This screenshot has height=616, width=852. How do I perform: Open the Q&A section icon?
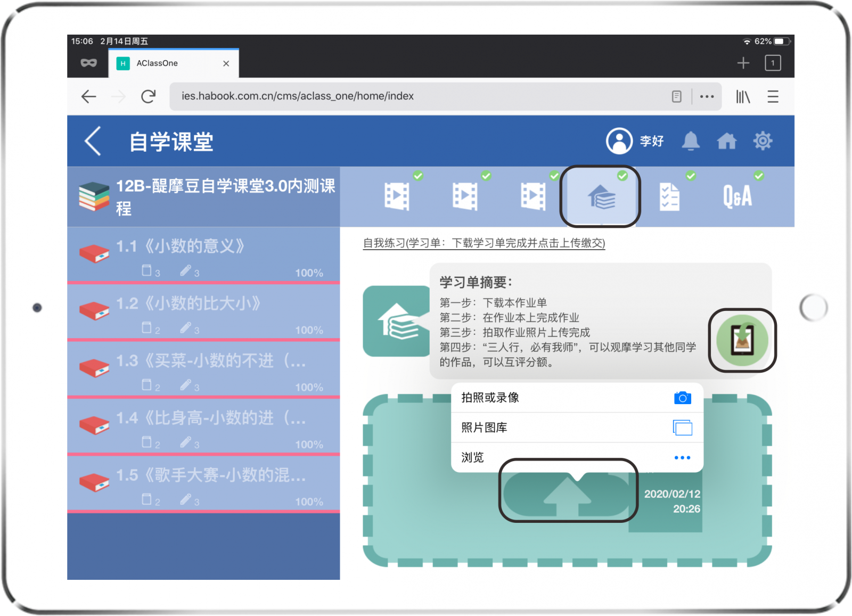point(737,196)
